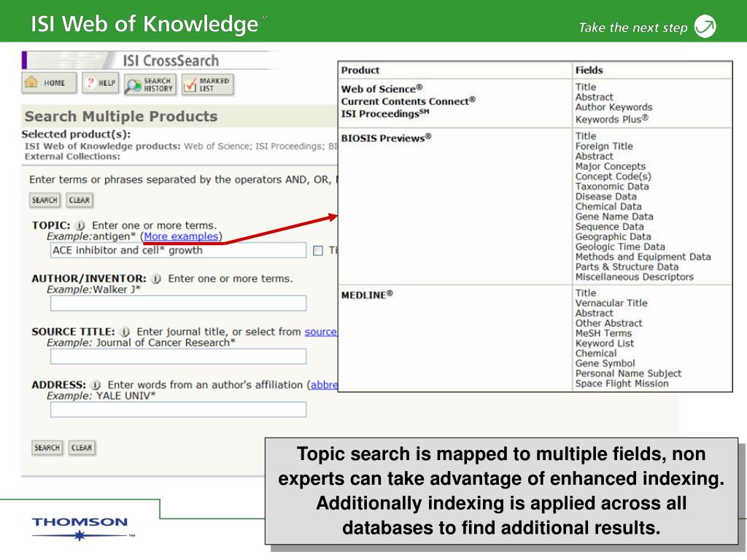Click 'Gene Name Data' field entry

614,216
